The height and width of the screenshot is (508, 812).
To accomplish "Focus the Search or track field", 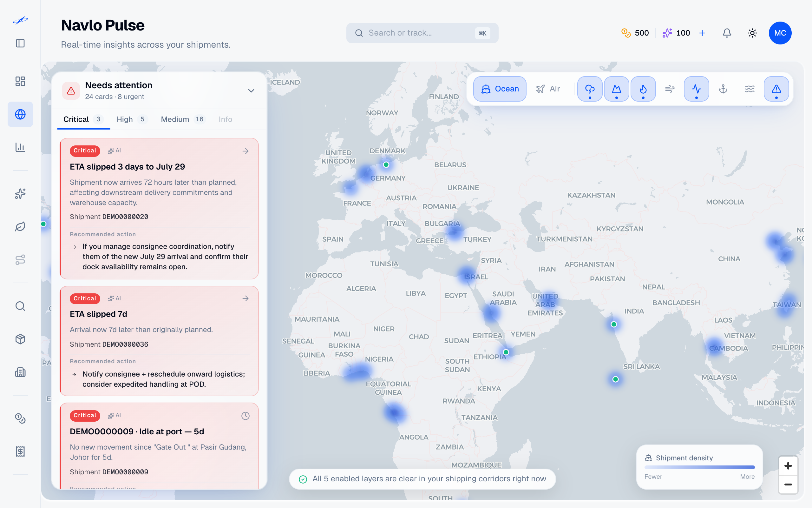I will coord(422,33).
